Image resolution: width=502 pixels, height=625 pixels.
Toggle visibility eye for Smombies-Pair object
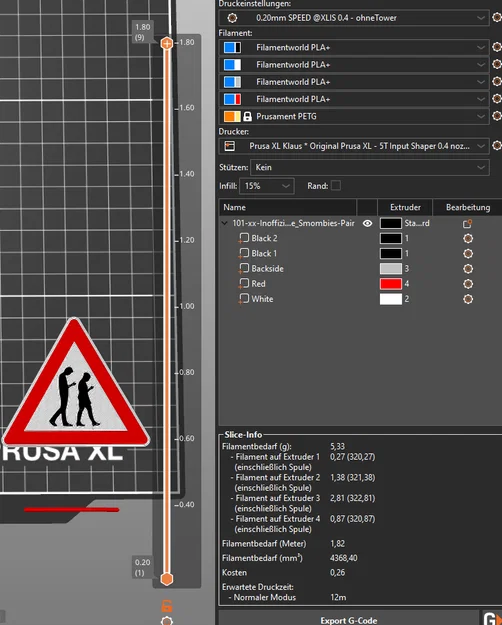[x=368, y=223]
